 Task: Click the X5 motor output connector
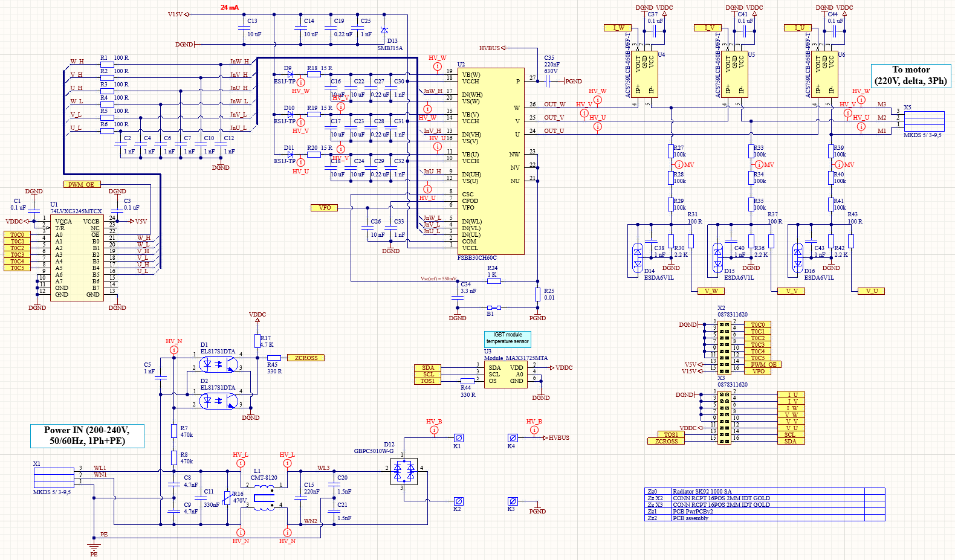pos(924,121)
